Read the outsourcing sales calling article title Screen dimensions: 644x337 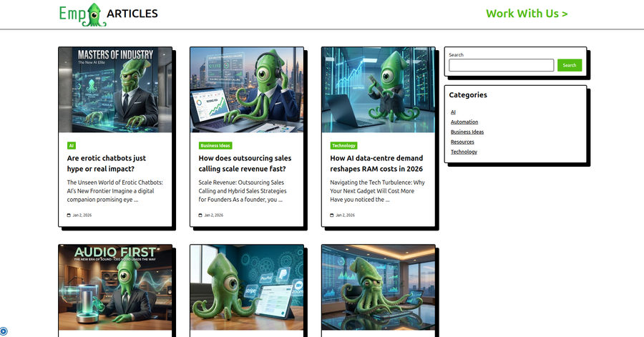click(245, 163)
